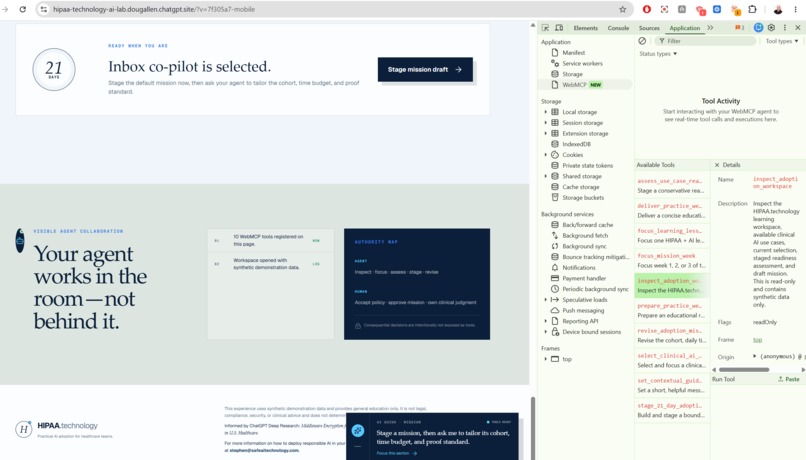Click the stephen@safeaitechnology.com email link
Screen dimensions: 806x460
click(x=264, y=450)
